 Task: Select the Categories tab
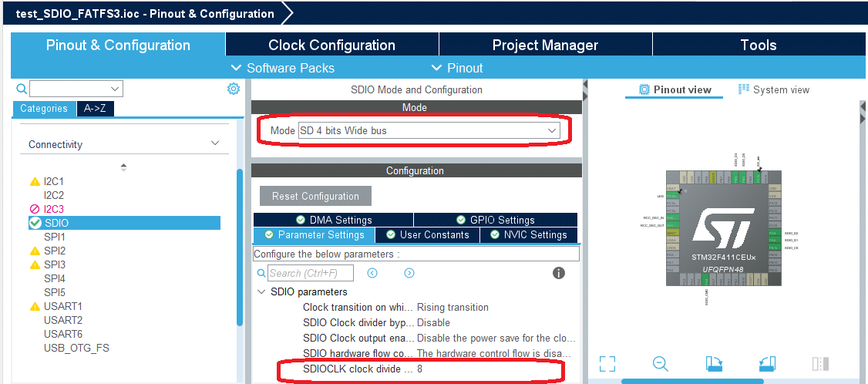[x=44, y=109]
